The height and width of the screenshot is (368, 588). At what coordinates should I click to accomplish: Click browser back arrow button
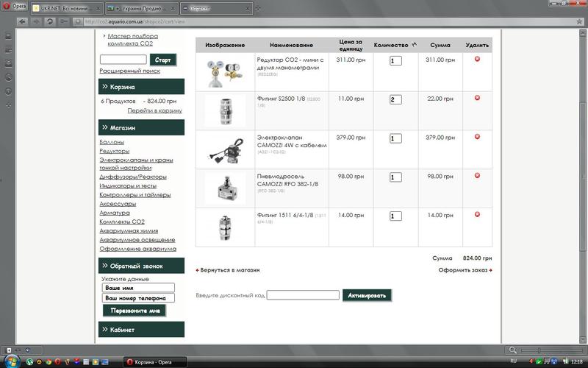tap(24, 21)
